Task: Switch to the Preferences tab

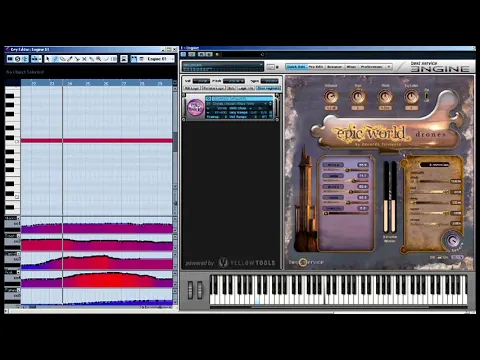Action: (372, 67)
